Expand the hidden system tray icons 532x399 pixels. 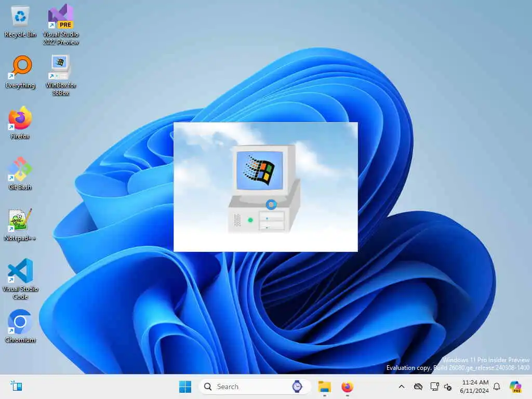point(402,387)
